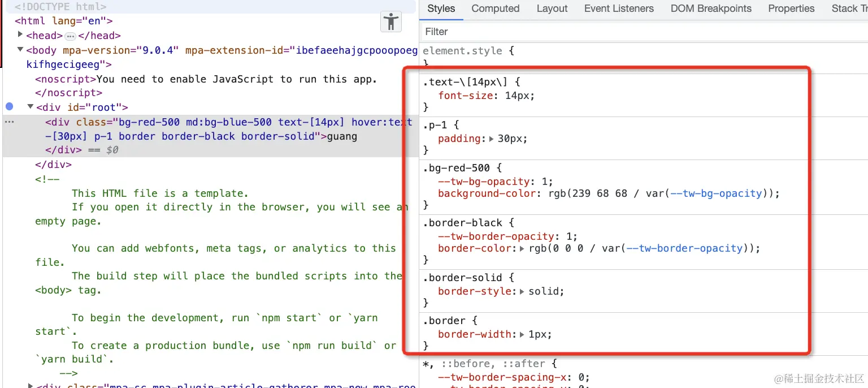Select the noscript element line
Viewport: 868px width, 388px height.
(x=206, y=79)
